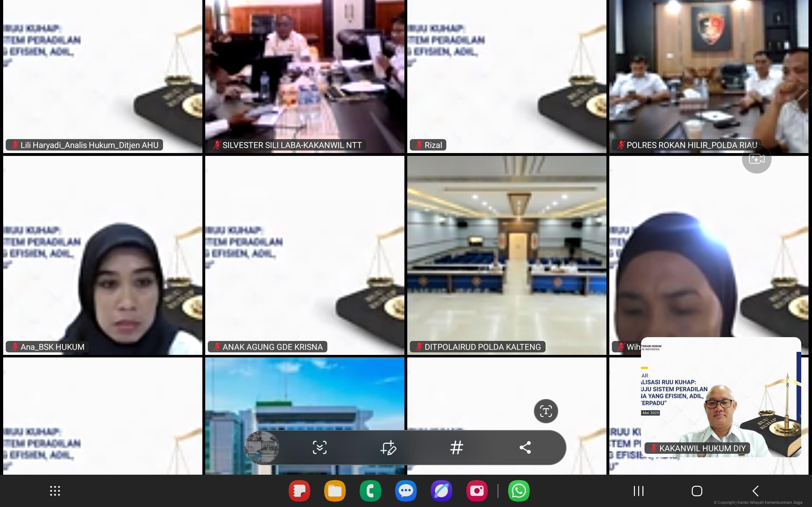
Task: Tap the share icon in screenshot toolbar
Action: [x=525, y=448]
